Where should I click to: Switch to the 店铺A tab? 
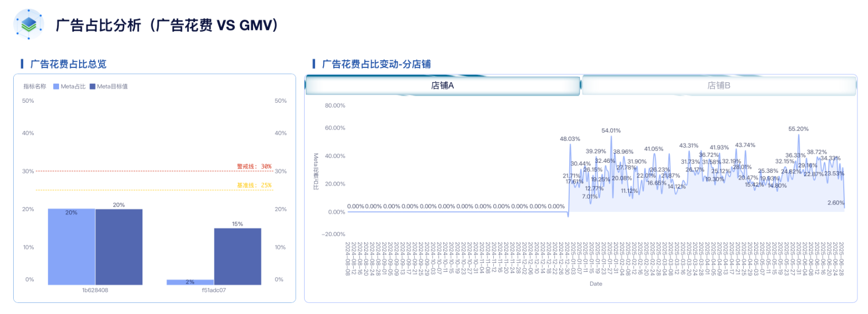[442, 85]
